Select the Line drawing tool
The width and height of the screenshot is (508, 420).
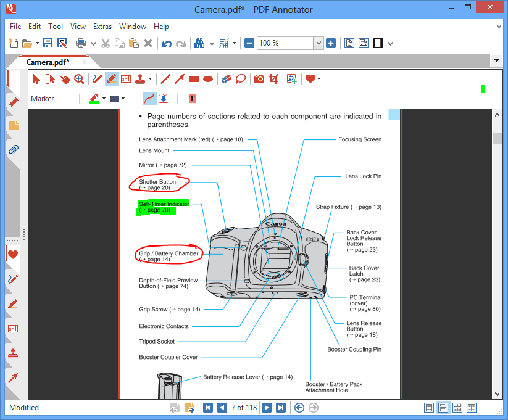pyautogui.click(x=165, y=79)
